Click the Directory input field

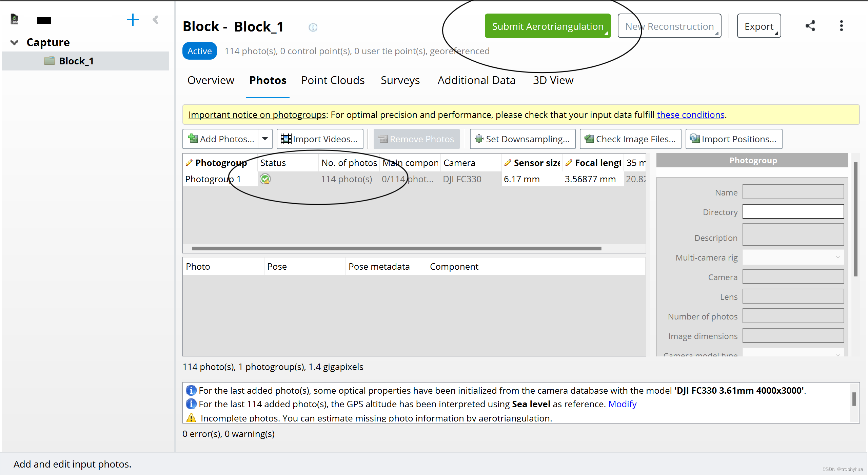793,212
